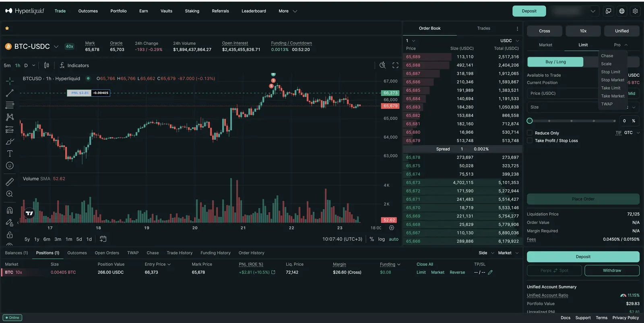The width and height of the screenshot is (644, 323).
Task: Open the Market order tab
Action: [x=545, y=45]
